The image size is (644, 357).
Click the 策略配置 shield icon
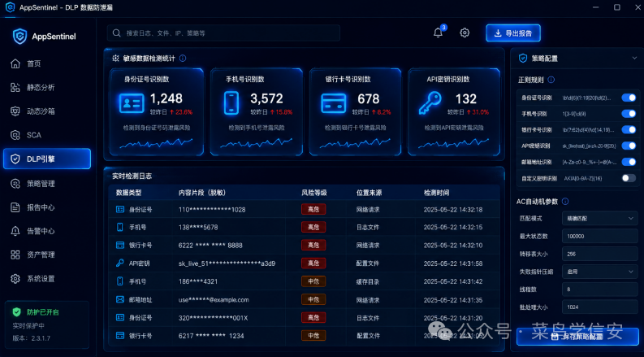523,59
